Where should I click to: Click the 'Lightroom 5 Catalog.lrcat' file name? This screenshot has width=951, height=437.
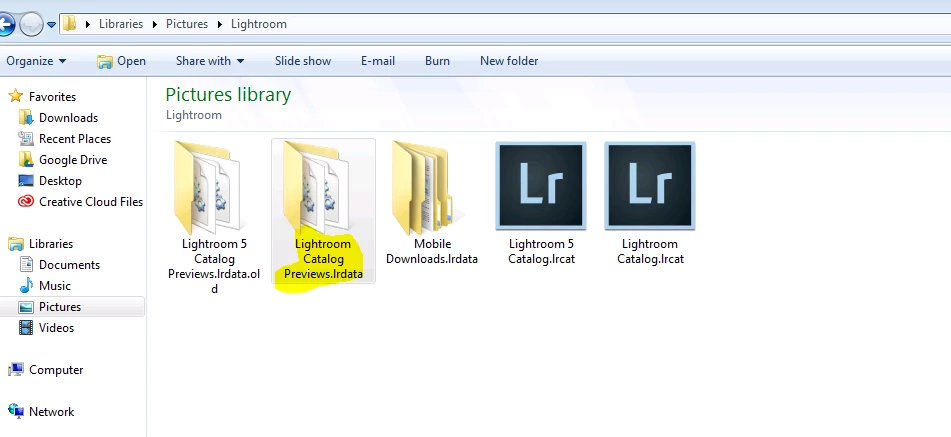pyautogui.click(x=541, y=251)
